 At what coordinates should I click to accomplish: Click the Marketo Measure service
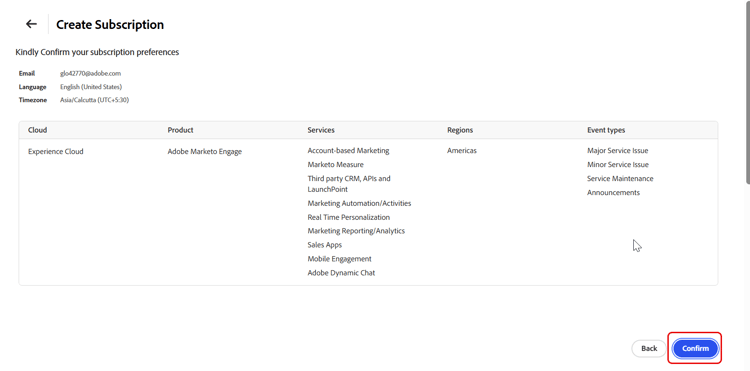coord(335,164)
